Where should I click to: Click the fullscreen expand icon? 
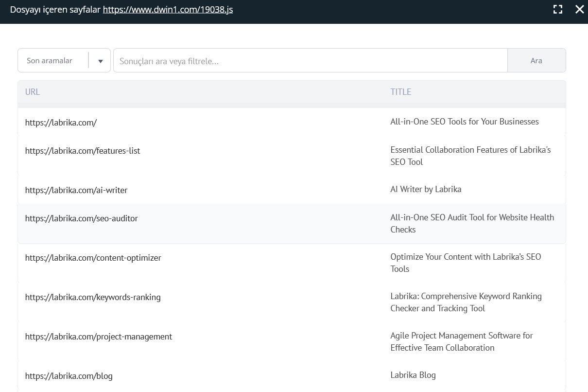click(x=557, y=9)
